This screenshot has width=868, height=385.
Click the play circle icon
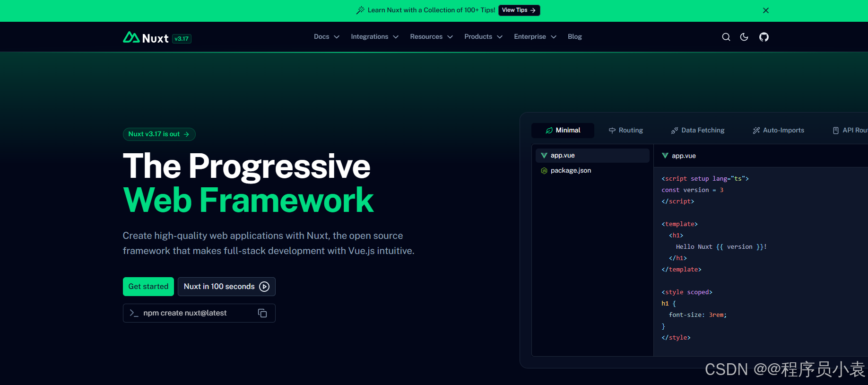tap(264, 287)
